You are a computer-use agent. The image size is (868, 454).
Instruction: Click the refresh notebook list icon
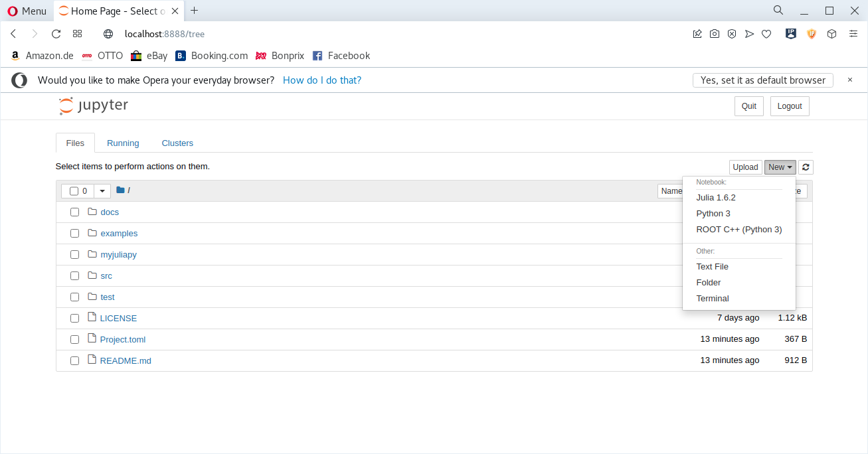pyautogui.click(x=806, y=167)
